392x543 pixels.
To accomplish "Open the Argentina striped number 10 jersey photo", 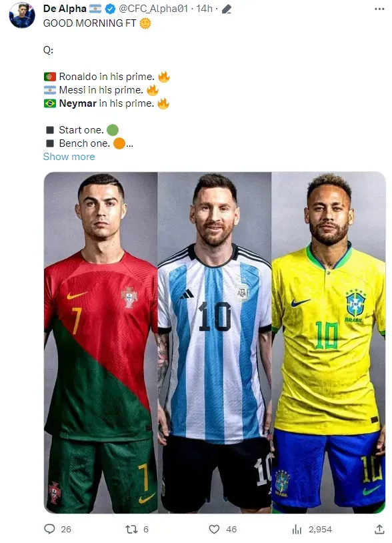I will tap(215, 342).
